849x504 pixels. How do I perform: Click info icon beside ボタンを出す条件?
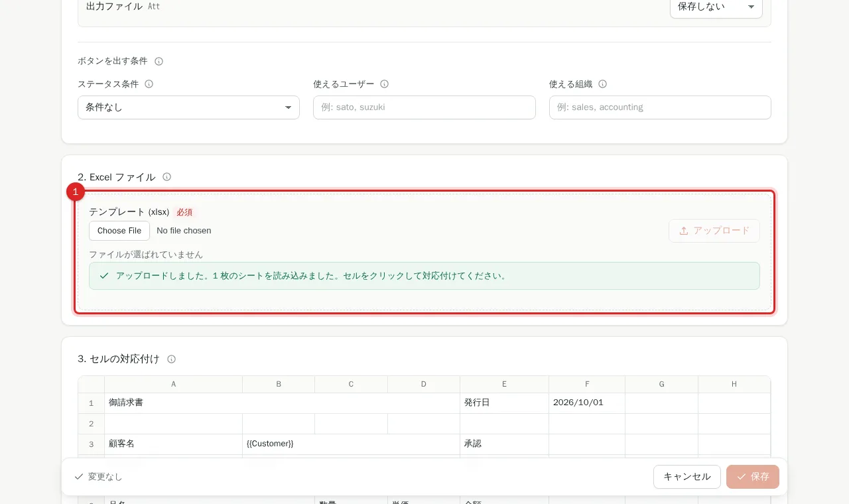coord(159,62)
